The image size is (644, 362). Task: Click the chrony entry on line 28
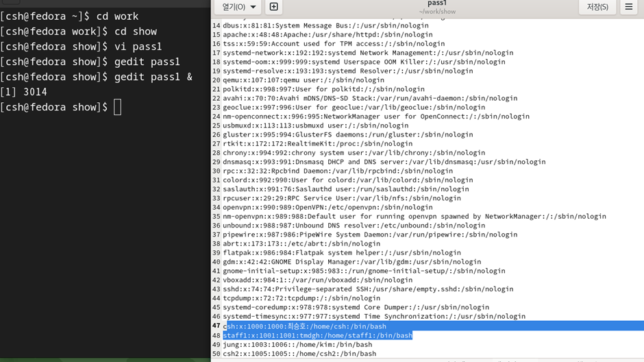tap(354, 152)
